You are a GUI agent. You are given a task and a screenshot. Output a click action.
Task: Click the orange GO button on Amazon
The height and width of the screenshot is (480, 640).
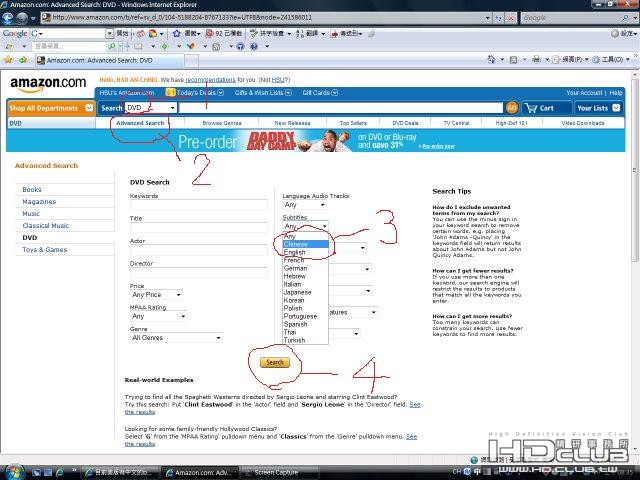click(512, 108)
